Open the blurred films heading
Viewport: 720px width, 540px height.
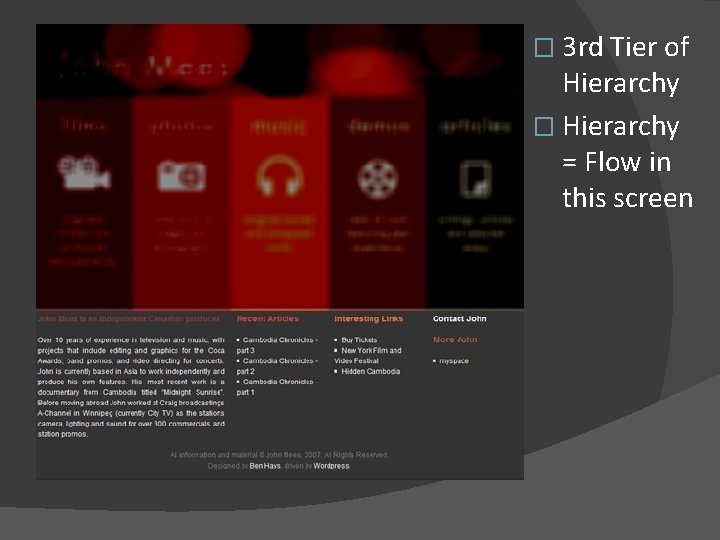click(83, 125)
